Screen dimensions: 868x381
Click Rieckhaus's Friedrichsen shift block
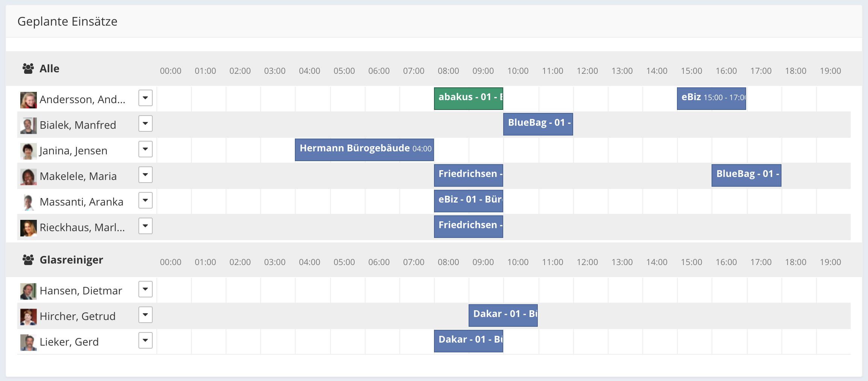(468, 227)
